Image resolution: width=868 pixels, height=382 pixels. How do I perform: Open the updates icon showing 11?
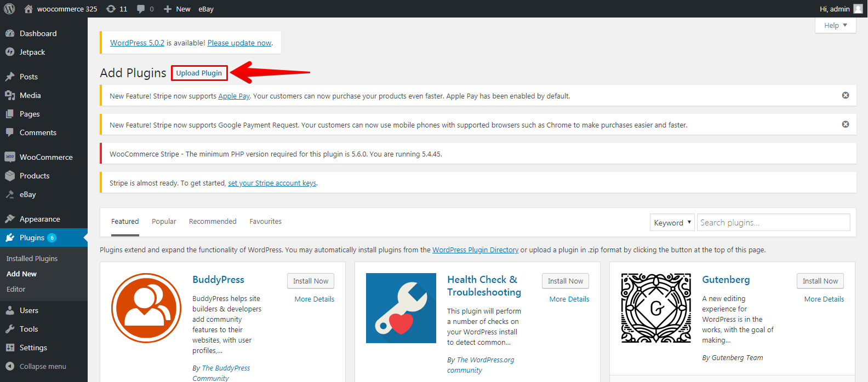point(116,9)
